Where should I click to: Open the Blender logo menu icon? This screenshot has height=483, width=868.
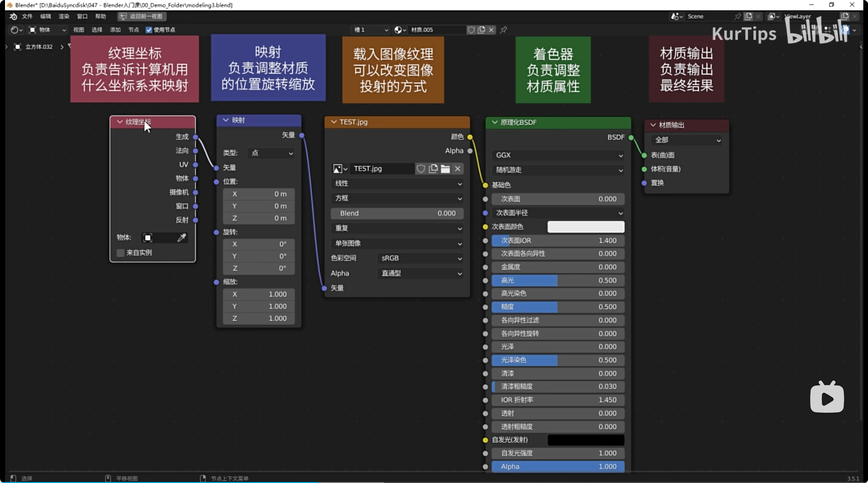coord(13,17)
